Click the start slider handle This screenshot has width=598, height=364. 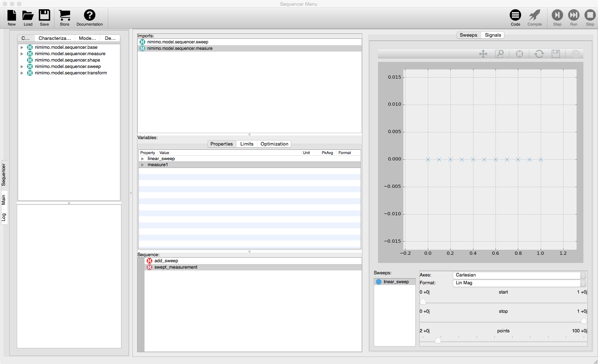tap(423, 302)
